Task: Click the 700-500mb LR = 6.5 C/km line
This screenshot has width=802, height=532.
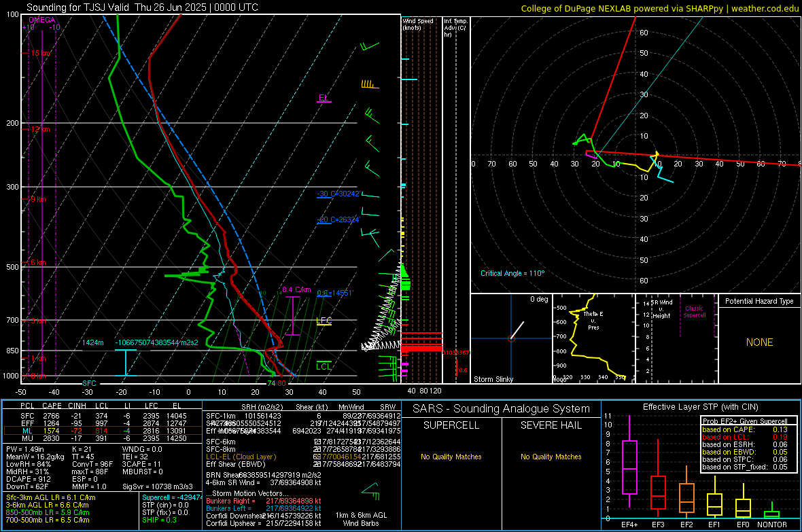Action: coord(48,520)
